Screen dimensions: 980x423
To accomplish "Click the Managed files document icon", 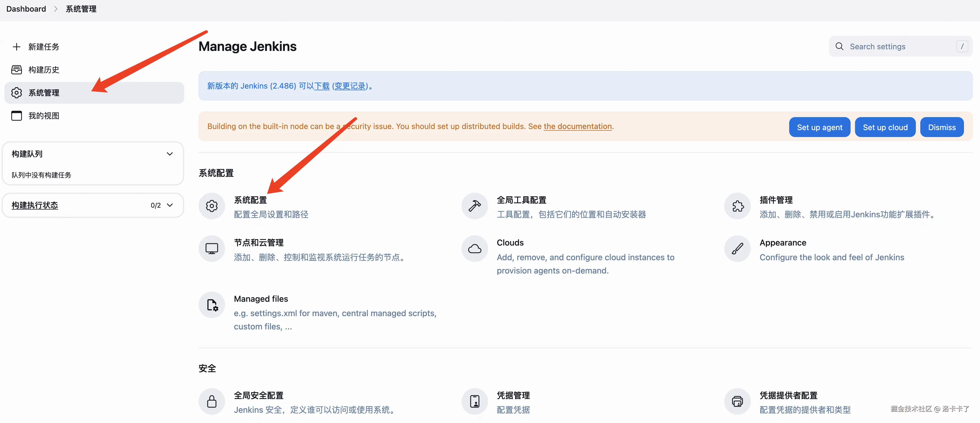I will (x=212, y=305).
